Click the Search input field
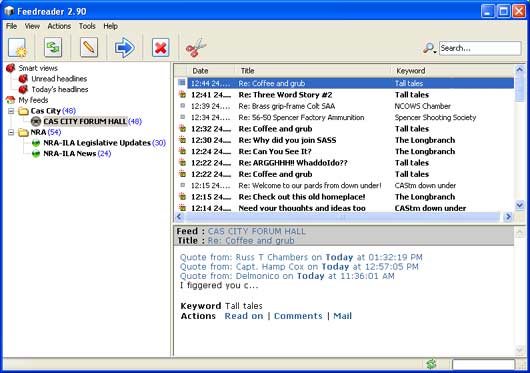 pos(480,48)
